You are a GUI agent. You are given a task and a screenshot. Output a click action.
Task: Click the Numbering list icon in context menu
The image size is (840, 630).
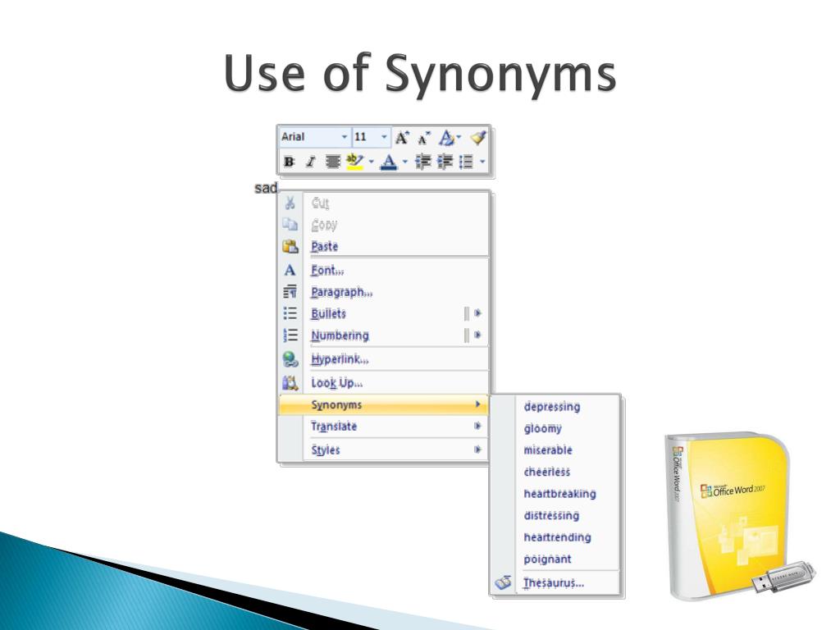click(x=290, y=336)
